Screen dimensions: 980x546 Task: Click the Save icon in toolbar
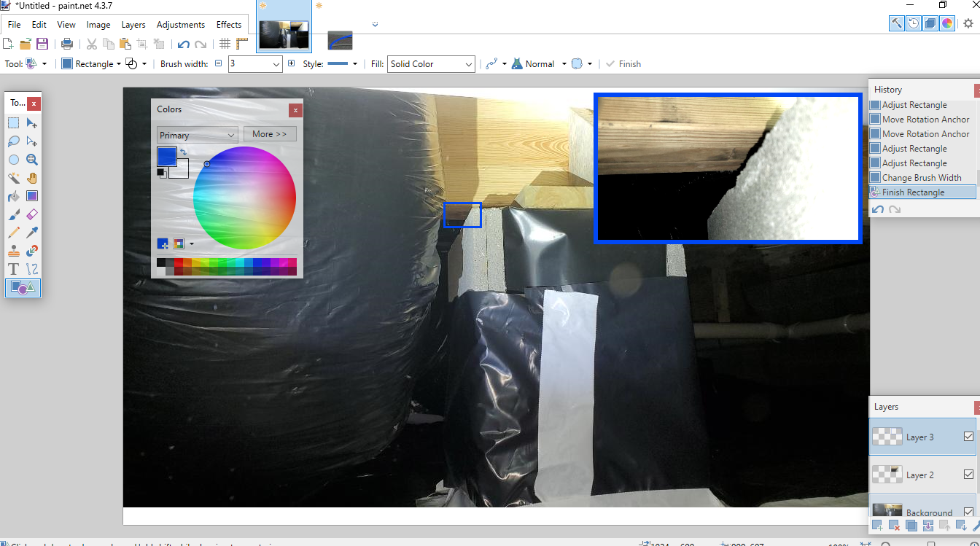click(x=42, y=44)
